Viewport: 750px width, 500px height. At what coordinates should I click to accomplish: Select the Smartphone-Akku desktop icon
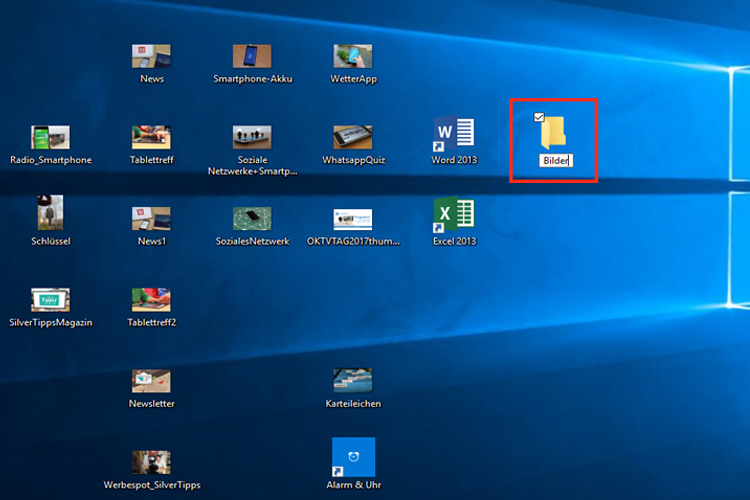click(x=252, y=56)
